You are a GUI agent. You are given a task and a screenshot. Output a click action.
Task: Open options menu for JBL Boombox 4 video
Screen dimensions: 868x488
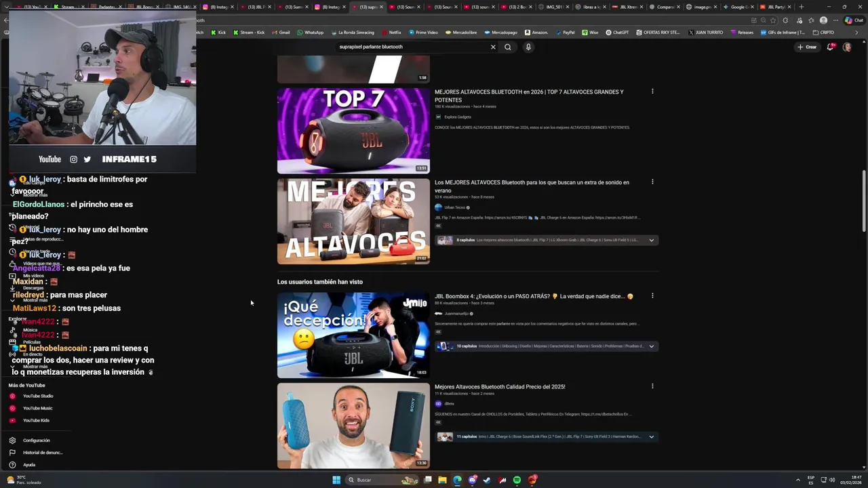[652, 296]
